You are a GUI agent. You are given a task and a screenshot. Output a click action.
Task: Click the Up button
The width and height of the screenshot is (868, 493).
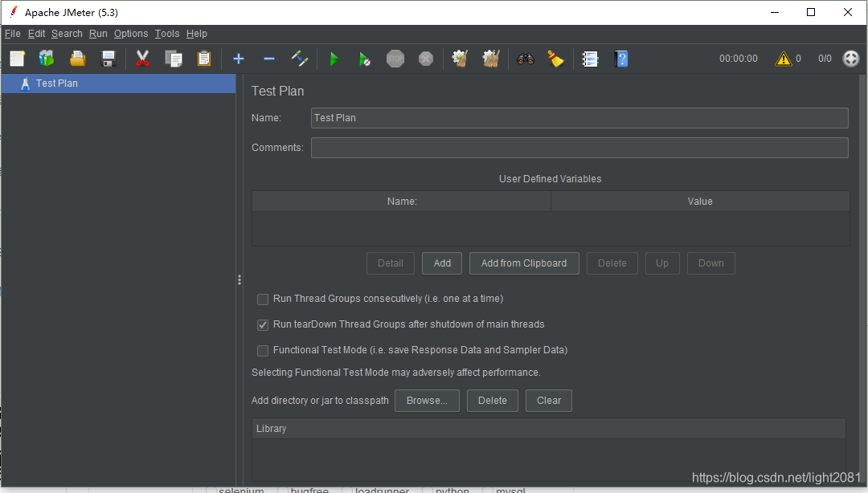[x=662, y=263]
